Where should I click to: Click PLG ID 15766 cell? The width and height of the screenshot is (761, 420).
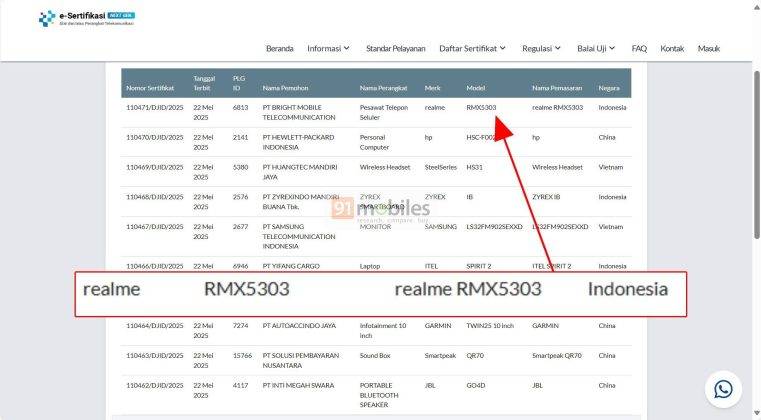242,356
